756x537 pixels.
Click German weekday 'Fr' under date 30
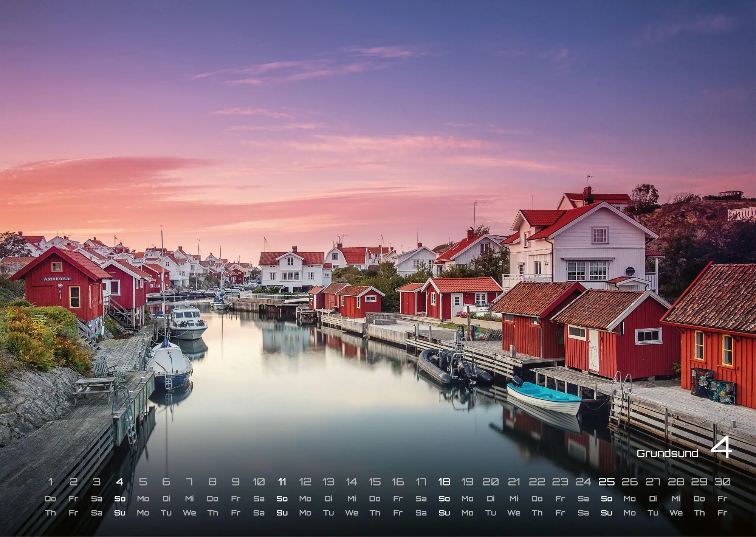pyautogui.click(x=722, y=499)
